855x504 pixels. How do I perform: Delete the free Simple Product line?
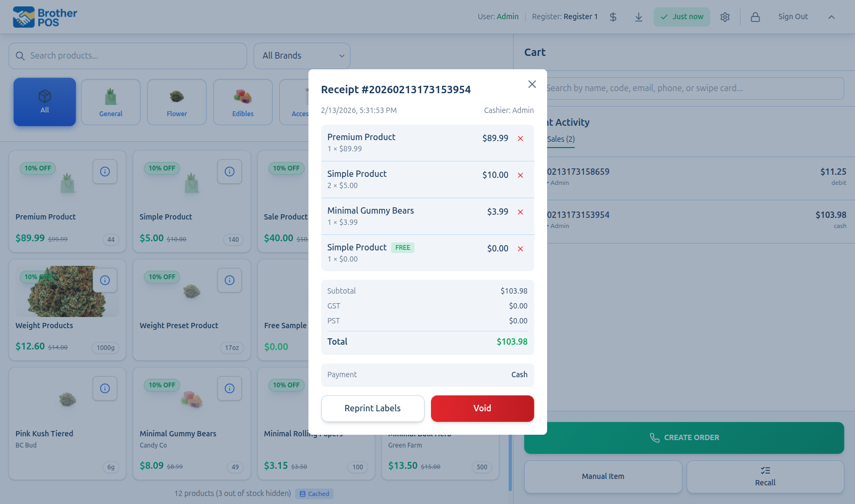[x=520, y=249]
